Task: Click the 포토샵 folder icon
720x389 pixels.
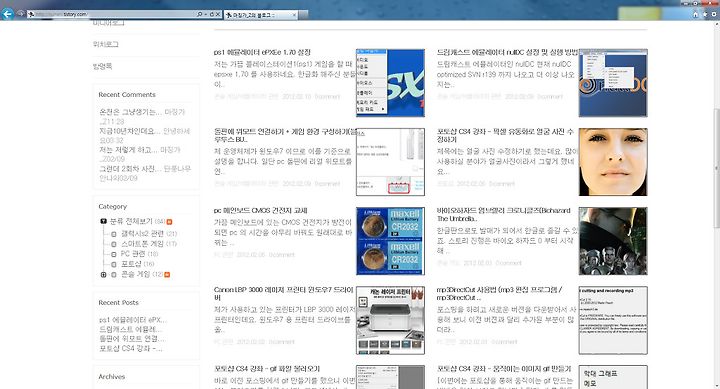Action: click(x=114, y=264)
